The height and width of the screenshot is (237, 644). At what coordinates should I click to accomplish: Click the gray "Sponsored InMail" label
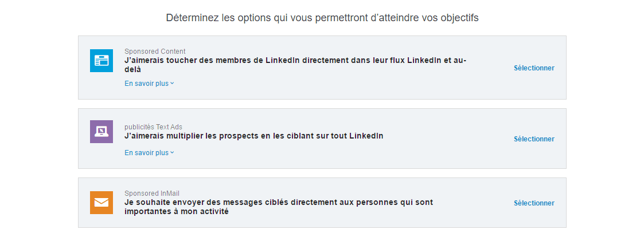click(x=152, y=193)
